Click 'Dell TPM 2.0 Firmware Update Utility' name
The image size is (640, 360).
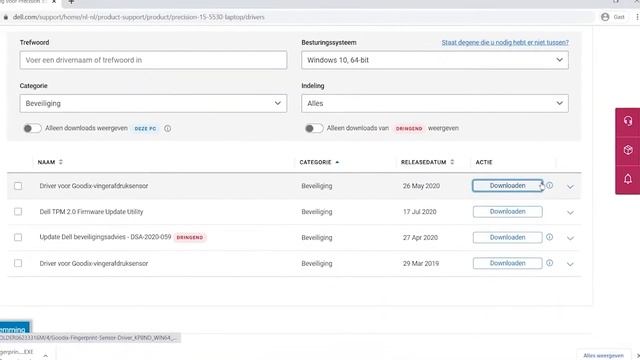[x=91, y=212]
